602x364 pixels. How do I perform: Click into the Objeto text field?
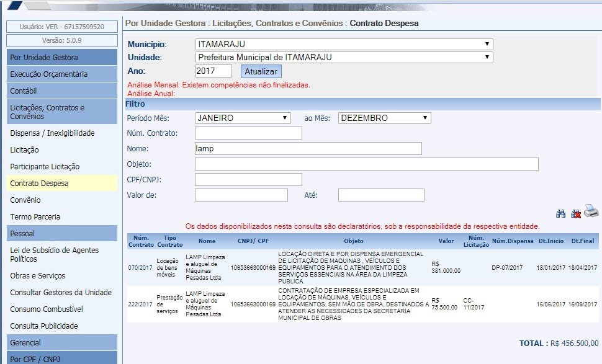point(366,164)
